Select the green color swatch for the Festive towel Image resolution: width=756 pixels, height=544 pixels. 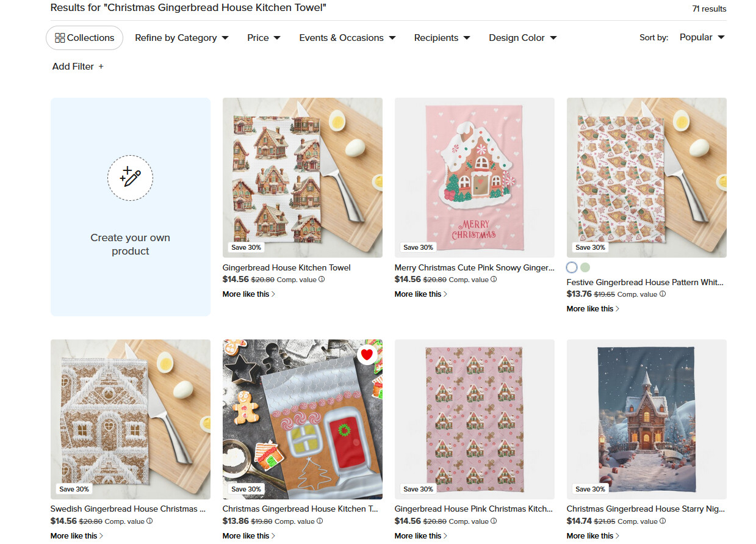[585, 267]
